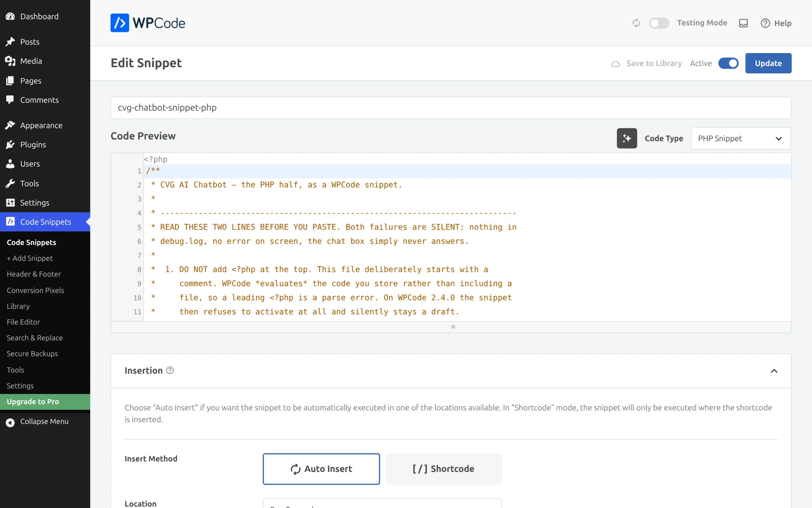Image resolution: width=812 pixels, height=508 pixels.
Task: Click the Plugins plug icon
Action: (x=10, y=144)
